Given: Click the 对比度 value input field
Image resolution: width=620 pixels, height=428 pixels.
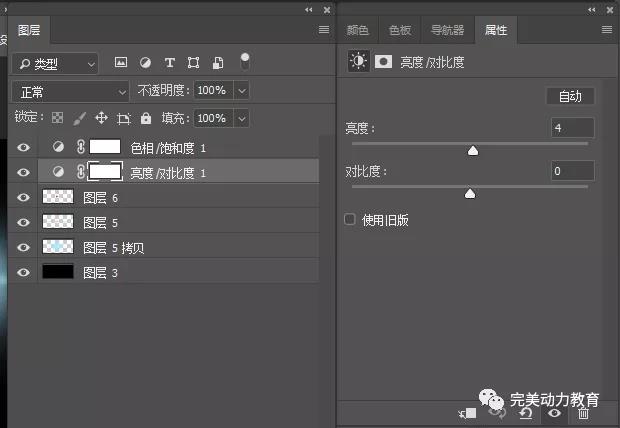Looking at the screenshot, I should [572, 171].
